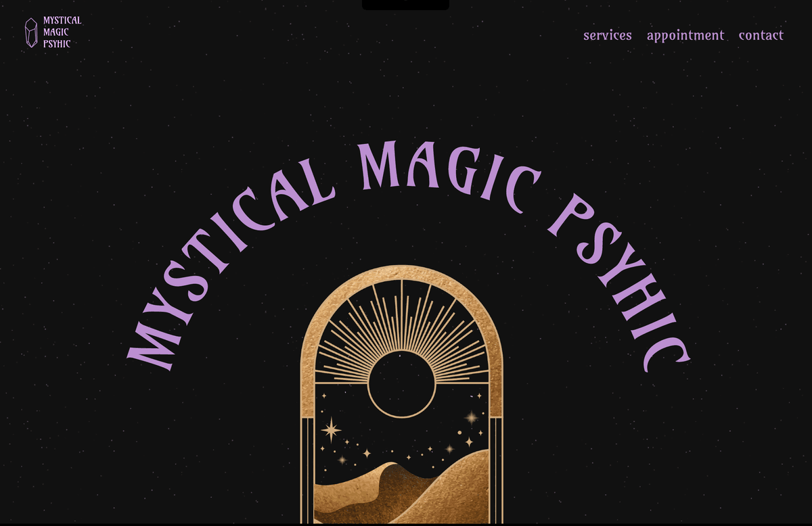The height and width of the screenshot is (526, 812).
Task: Open the services page from the navigation
Action: (607, 35)
